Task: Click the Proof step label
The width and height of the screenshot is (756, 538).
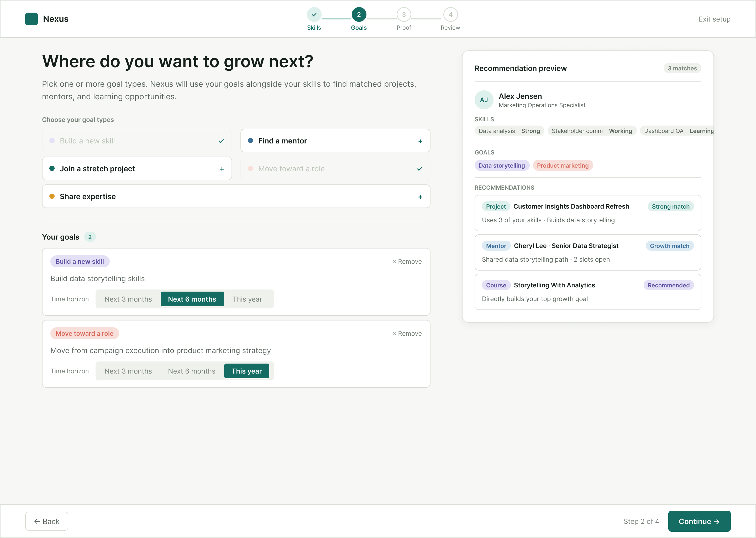Action: coord(404,28)
